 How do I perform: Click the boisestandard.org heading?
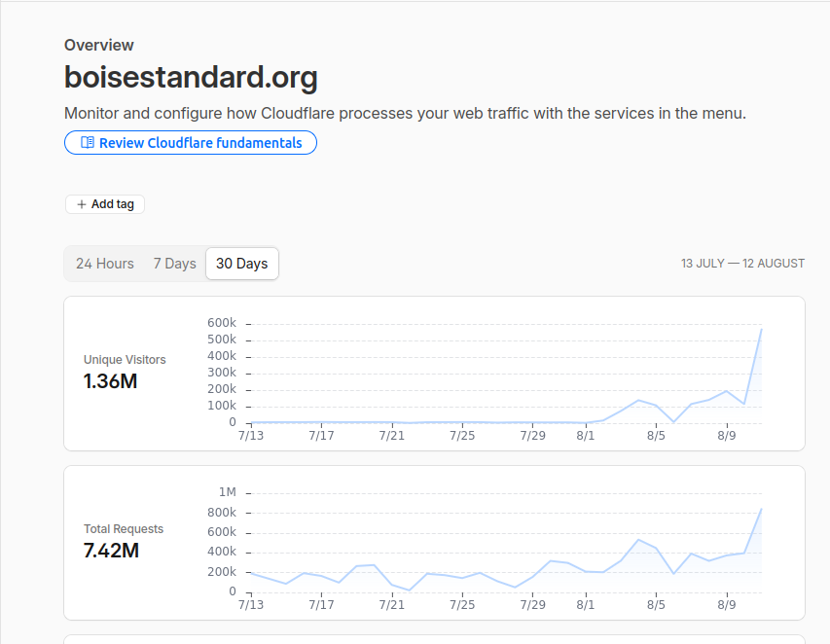tap(191, 77)
